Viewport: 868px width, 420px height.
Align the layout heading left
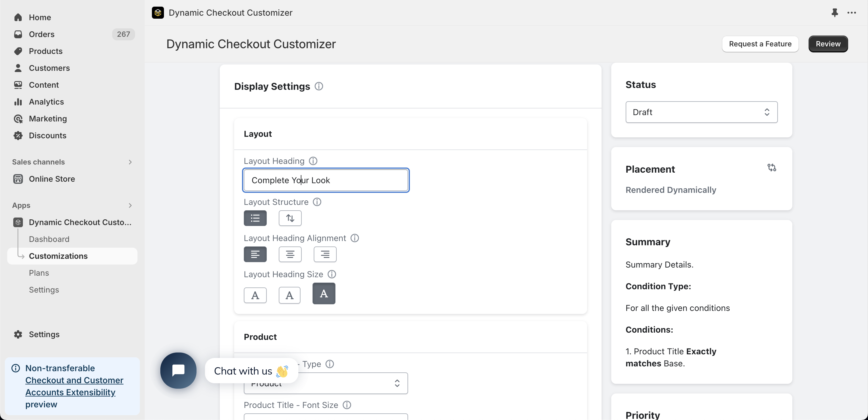tap(255, 254)
